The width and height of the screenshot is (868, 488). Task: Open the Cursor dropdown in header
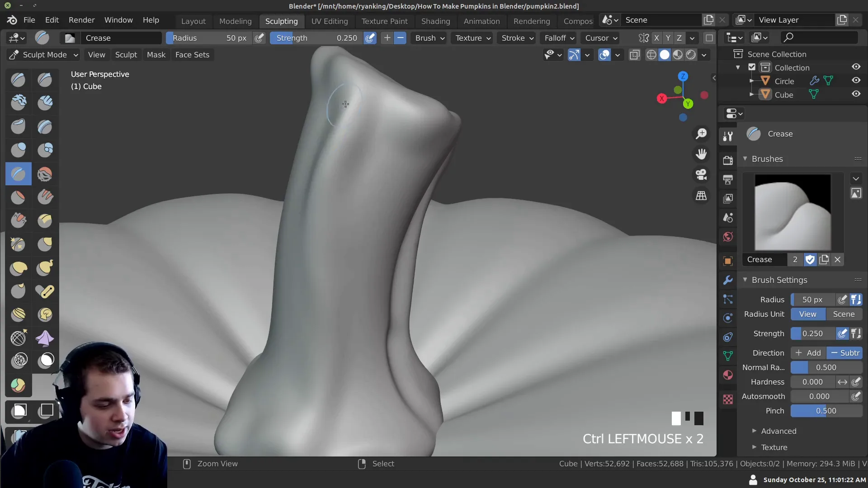tap(601, 38)
